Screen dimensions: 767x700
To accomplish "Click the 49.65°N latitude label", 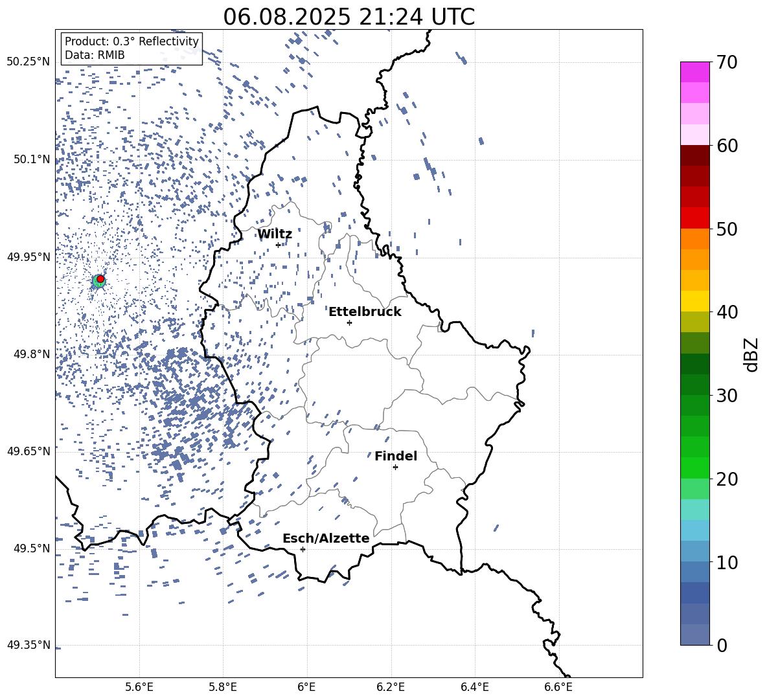I will tap(29, 451).
